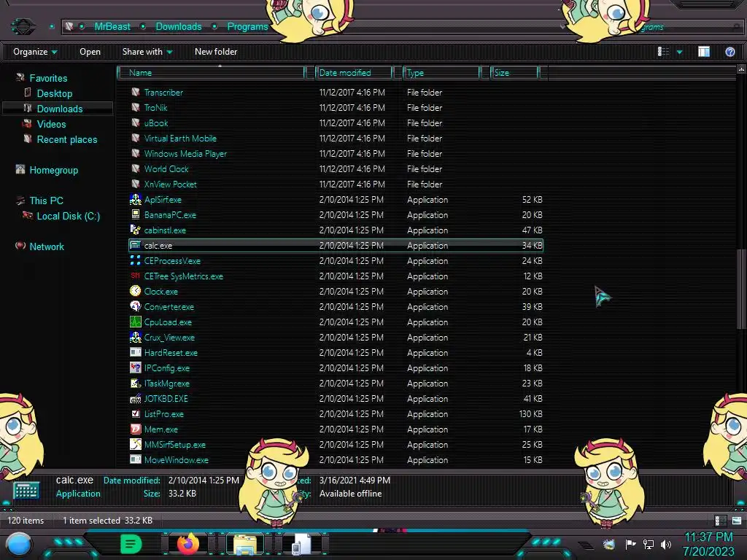Select Downloads in the navigation pane
This screenshot has width=747, height=560.
click(60, 109)
